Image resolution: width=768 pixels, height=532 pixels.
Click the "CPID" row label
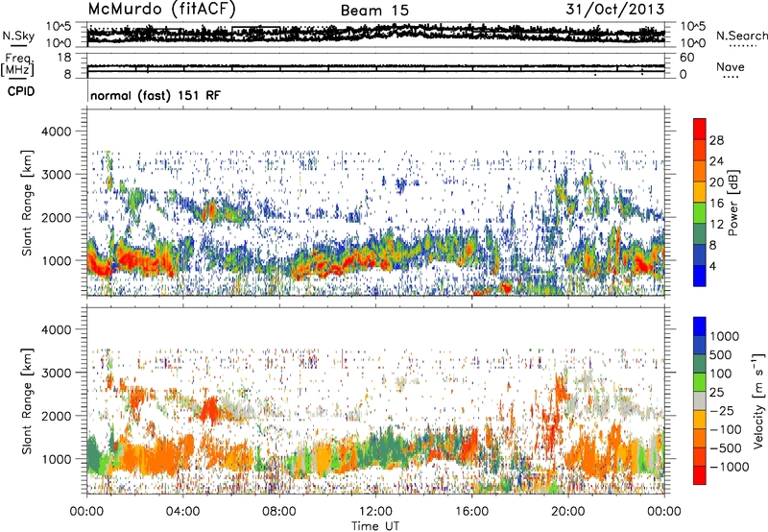[x=21, y=91]
